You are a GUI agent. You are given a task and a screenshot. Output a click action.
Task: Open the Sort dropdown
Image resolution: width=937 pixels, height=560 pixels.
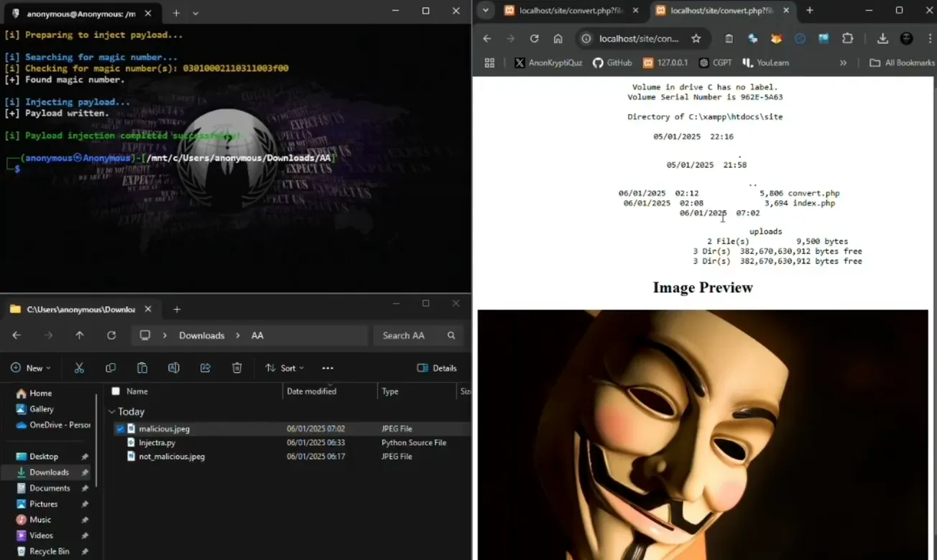(x=285, y=368)
